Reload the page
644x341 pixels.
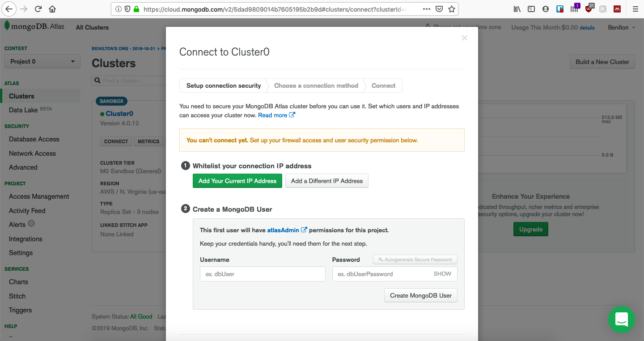(x=38, y=9)
